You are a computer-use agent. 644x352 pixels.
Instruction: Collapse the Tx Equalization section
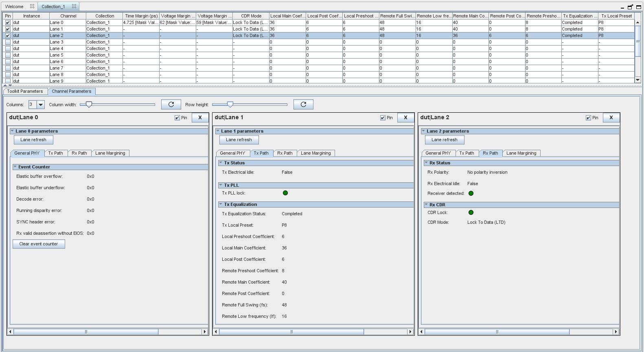221,204
